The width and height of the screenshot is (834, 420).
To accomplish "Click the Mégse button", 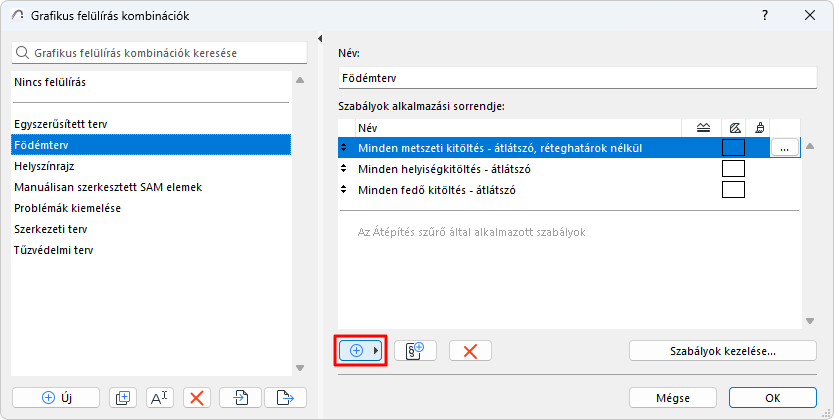I will tap(673, 398).
